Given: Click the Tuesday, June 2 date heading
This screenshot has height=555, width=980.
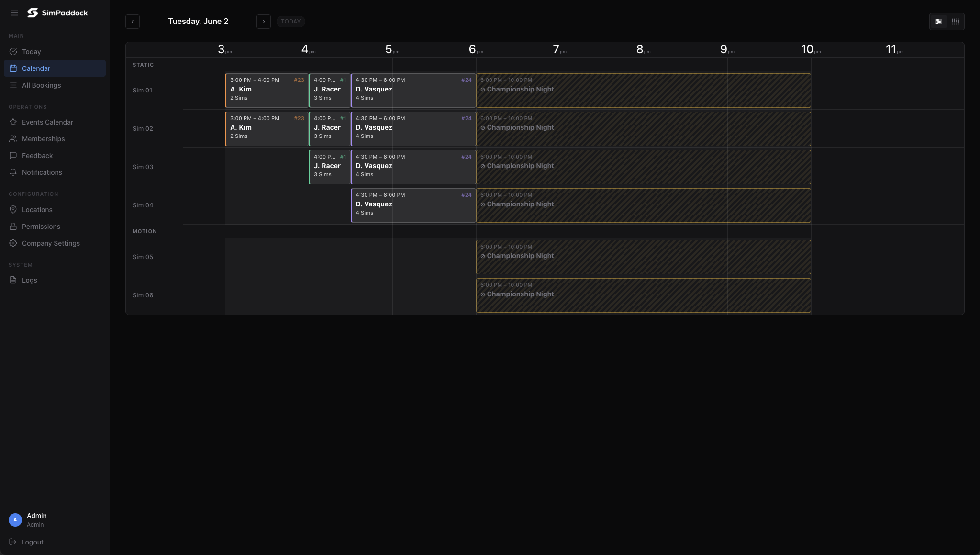Looking at the screenshot, I should 198,22.
